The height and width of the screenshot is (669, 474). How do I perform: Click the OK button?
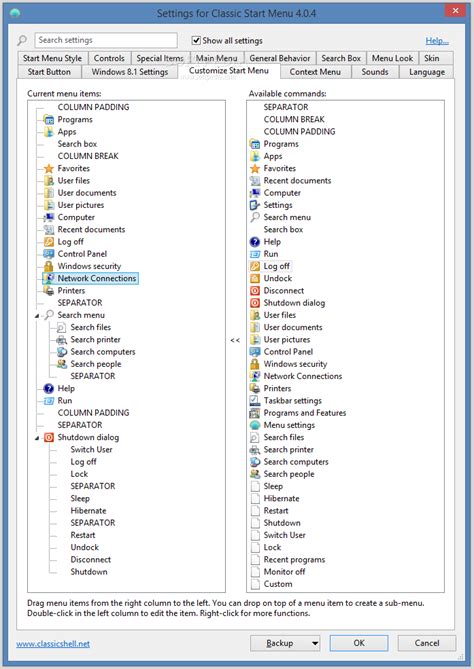(359, 643)
